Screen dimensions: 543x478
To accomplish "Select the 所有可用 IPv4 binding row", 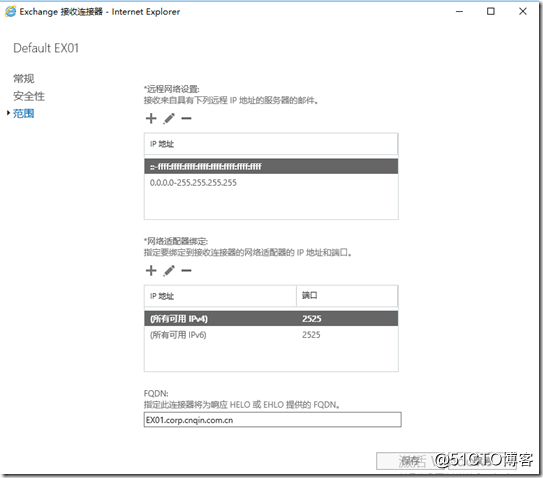I will pos(271,319).
